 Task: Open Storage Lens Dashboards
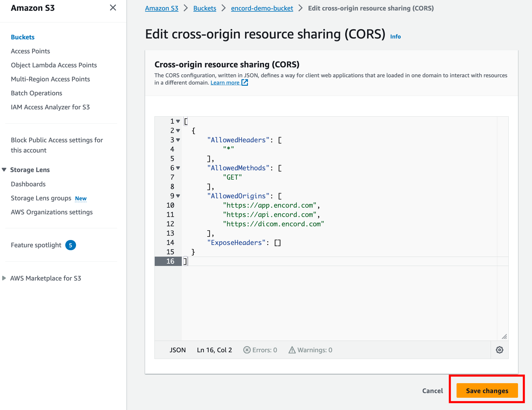coord(28,184)
